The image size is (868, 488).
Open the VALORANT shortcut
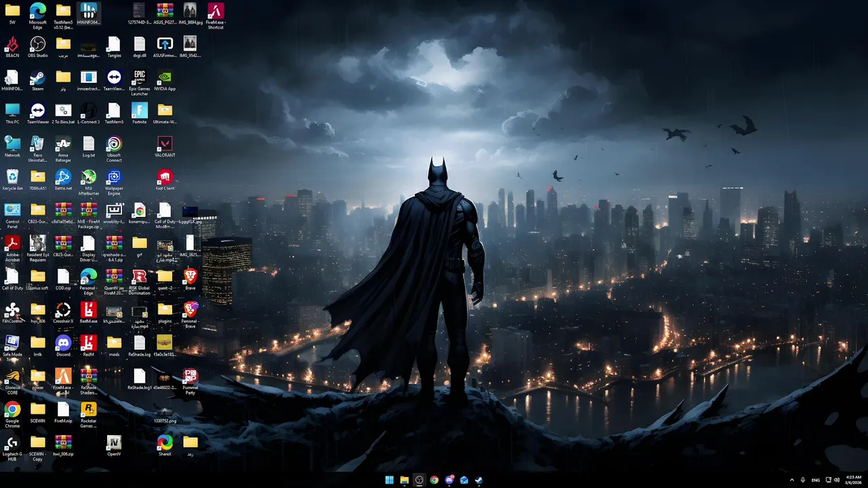[165, 148]
